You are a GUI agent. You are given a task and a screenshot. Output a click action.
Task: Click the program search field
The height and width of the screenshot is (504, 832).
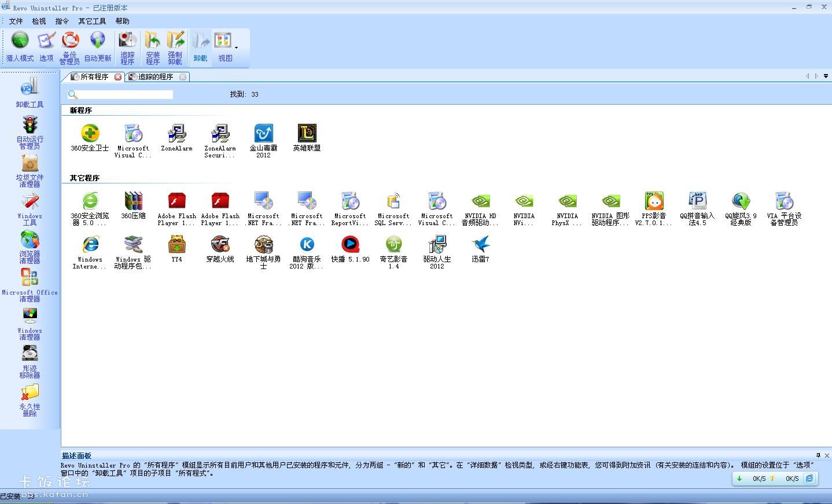click(x=126, y=94)
